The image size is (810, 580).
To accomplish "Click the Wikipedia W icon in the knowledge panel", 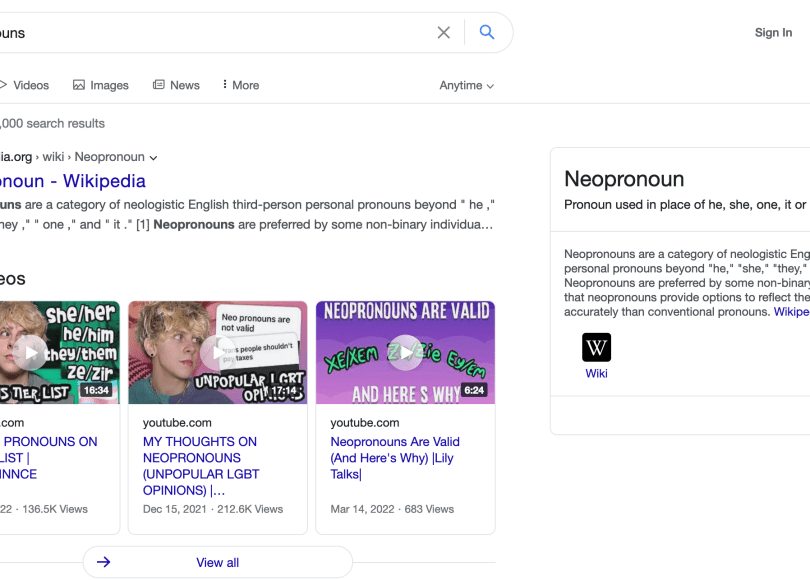I will [x=596, y=348].
